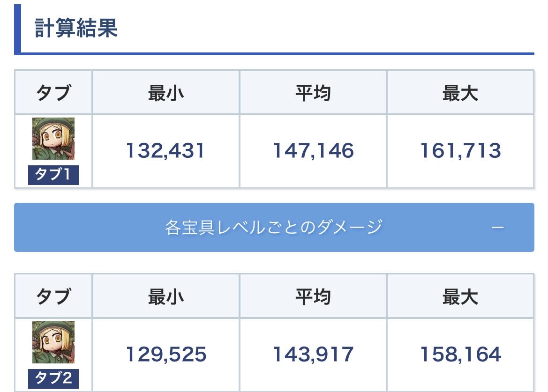Click the 平均 header in second table
The image size is (548, 392).
point(313,297)
